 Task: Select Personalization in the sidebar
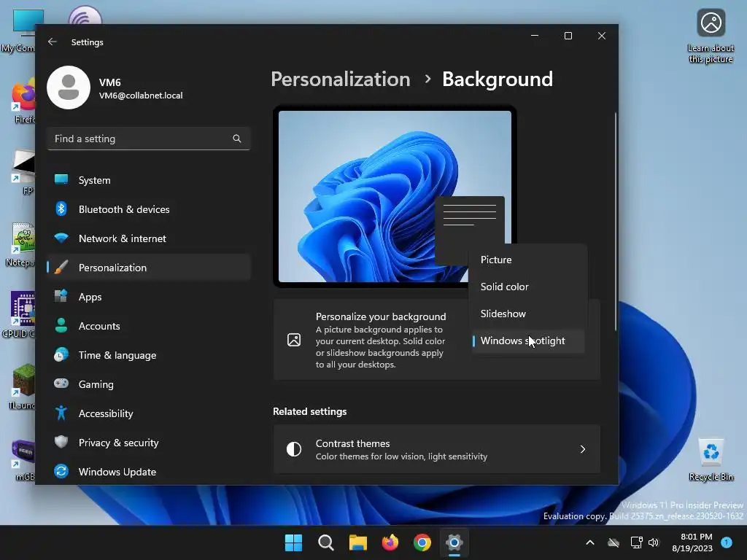(149, 267)
